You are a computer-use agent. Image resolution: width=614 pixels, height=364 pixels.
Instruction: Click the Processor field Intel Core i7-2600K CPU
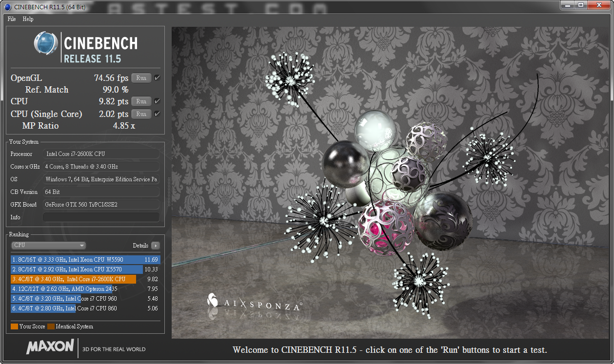101,154
